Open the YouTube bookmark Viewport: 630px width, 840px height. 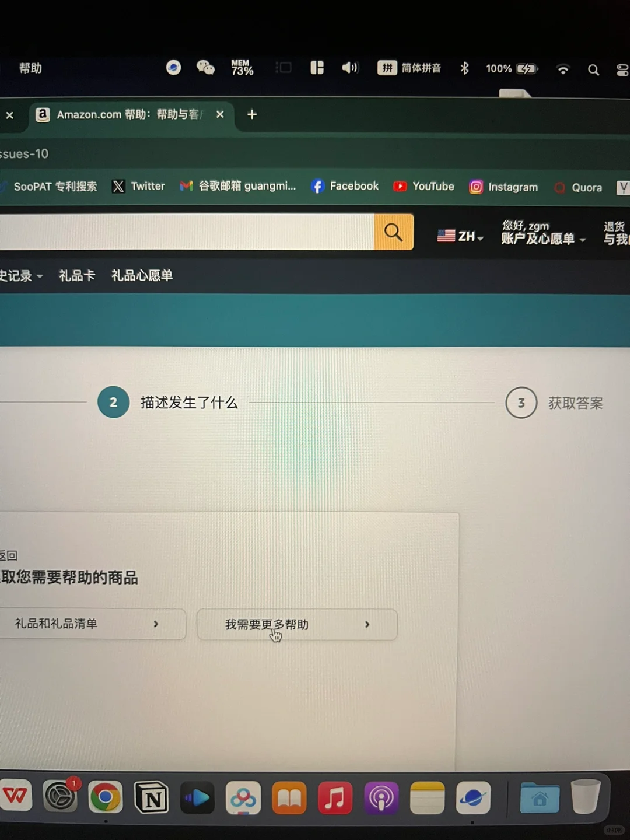tap(423, 187)
